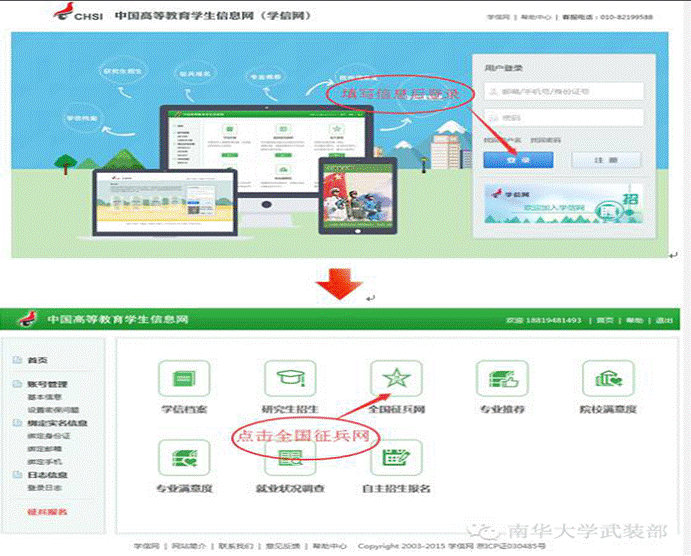Open the 院校满意度 icon
The width and height of the screenshot is (691, 556).
pos(608,380)
